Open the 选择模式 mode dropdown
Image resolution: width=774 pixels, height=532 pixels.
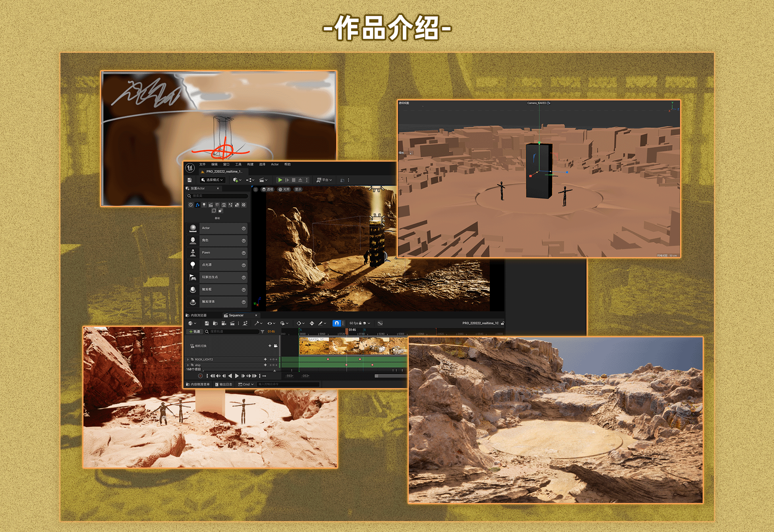click(x=212, y=180)
